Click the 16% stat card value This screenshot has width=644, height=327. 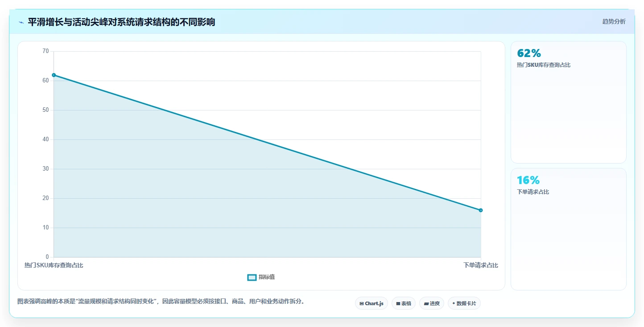(528, 180)
